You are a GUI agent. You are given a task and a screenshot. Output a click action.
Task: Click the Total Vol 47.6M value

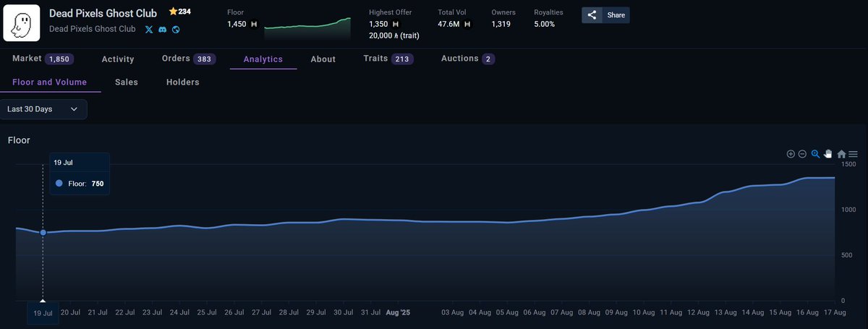(x=449, y=24)
